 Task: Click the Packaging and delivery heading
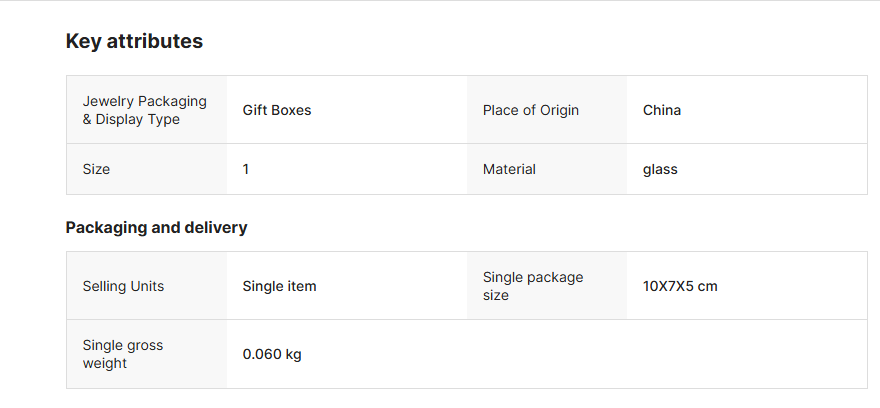[156, 227]
